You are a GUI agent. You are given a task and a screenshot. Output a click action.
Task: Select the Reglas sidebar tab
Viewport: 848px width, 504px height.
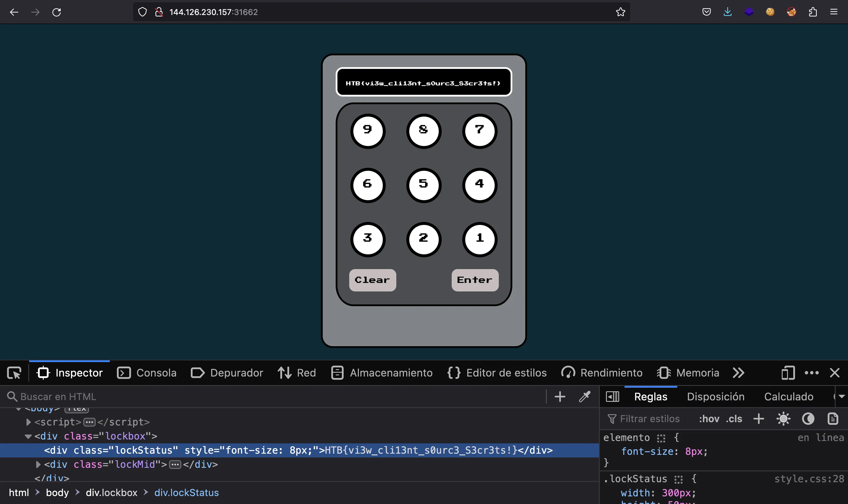(651, 396)
